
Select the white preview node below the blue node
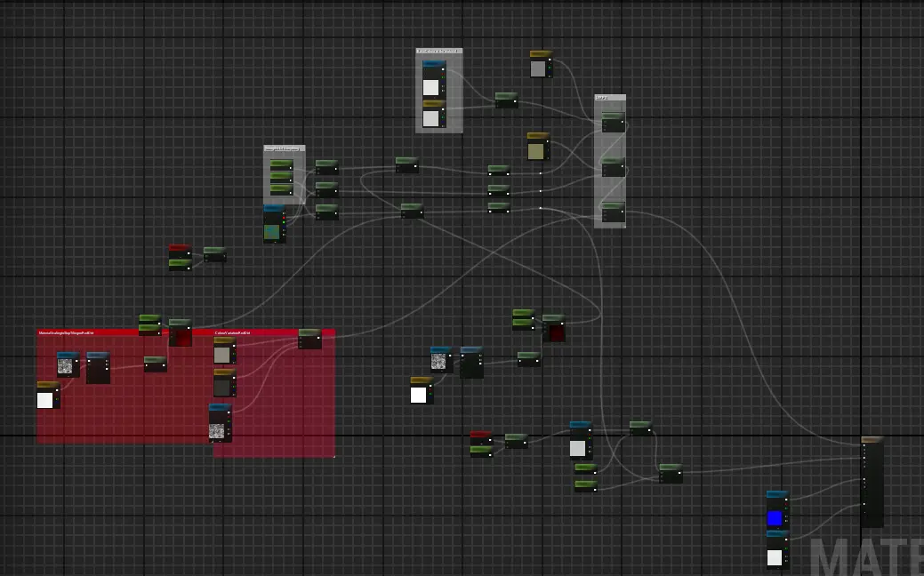click(x=776, y=549)
